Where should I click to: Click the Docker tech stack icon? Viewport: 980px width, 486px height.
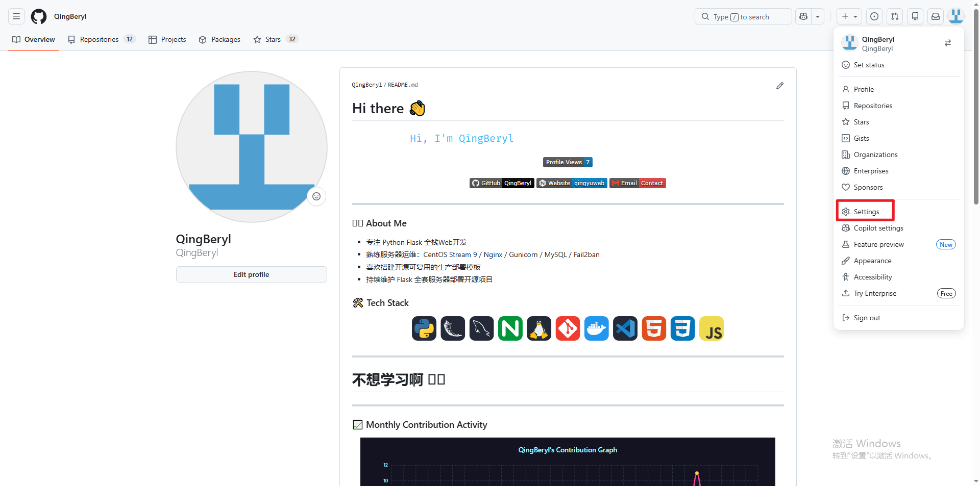click(597, 328)
